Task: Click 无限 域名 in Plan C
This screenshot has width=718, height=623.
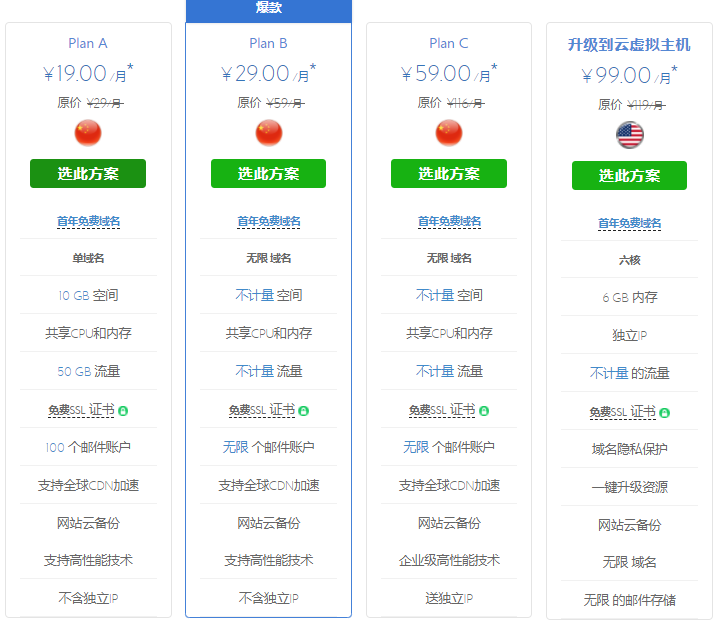Action: coord(449,259)
